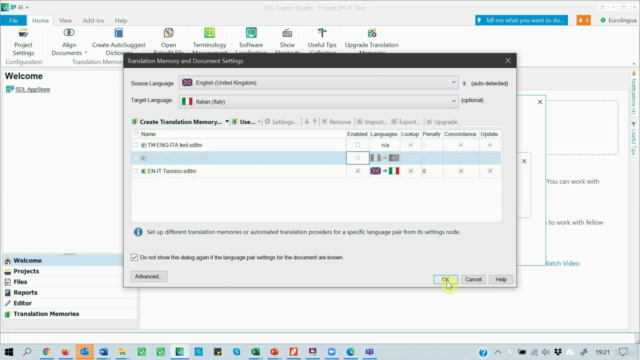The height and width of the screenshot is (360, 640).
Task: Launch the Align Documents tool
Action: click(x=69, y=42)
